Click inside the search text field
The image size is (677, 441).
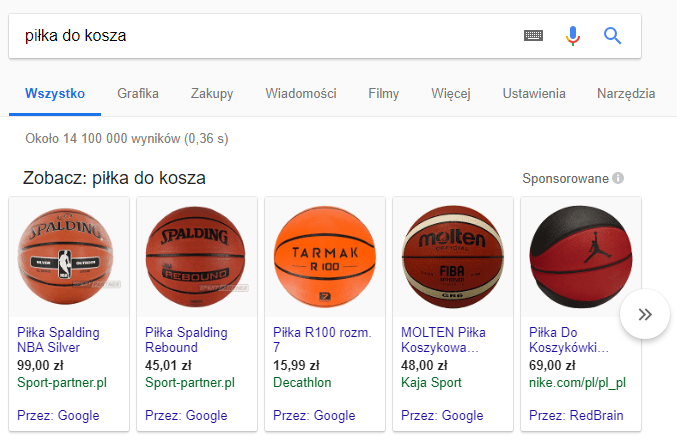[x=260, y=36]
